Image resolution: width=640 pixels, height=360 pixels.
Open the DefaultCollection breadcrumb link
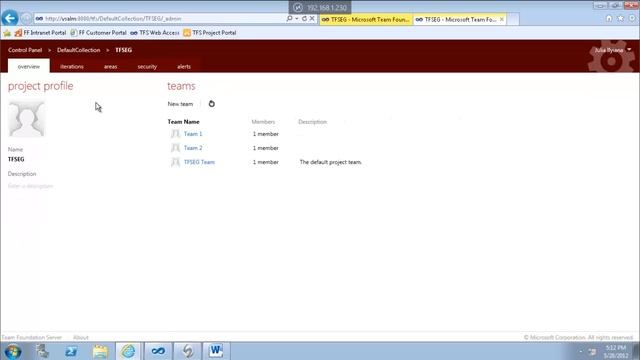pyautogui.click(x=78, y=50)
